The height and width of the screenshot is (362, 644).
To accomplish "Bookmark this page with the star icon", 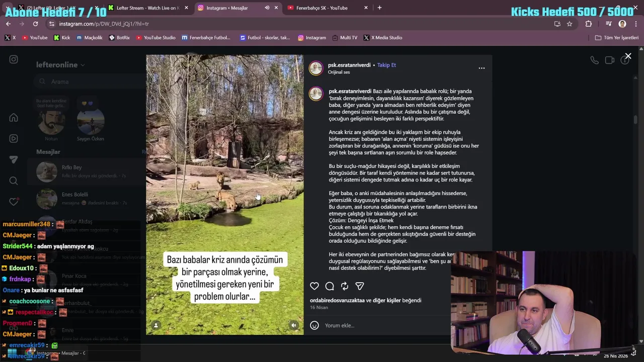I will [x=570, y=24].
